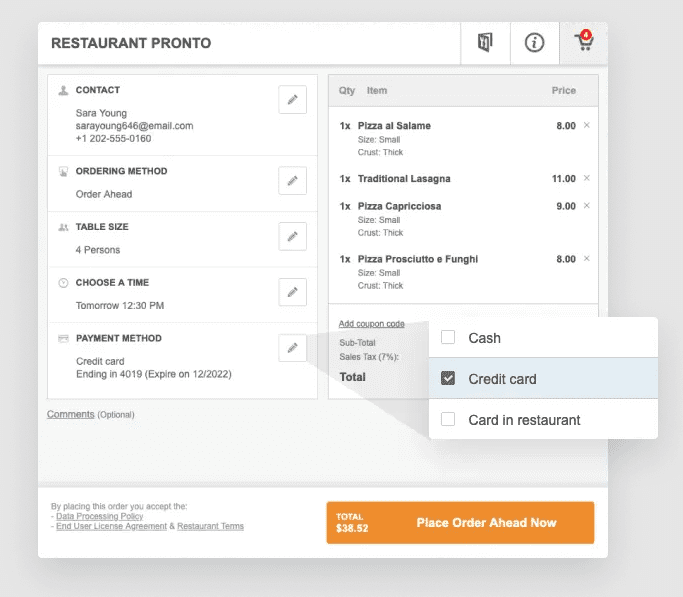Tick the Card in restaurant checkbox
Viewport: 683px width, 597px height.
click(448, 420)
